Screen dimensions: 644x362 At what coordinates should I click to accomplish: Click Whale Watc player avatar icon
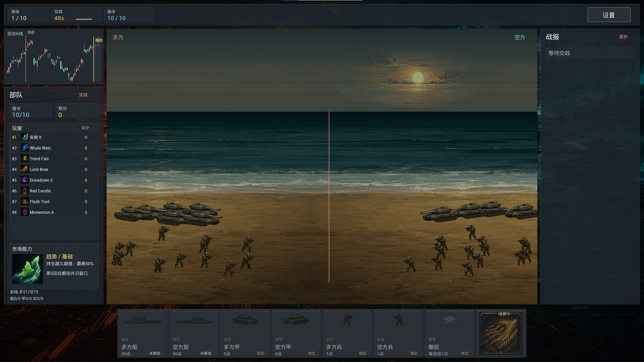[25, 148]
